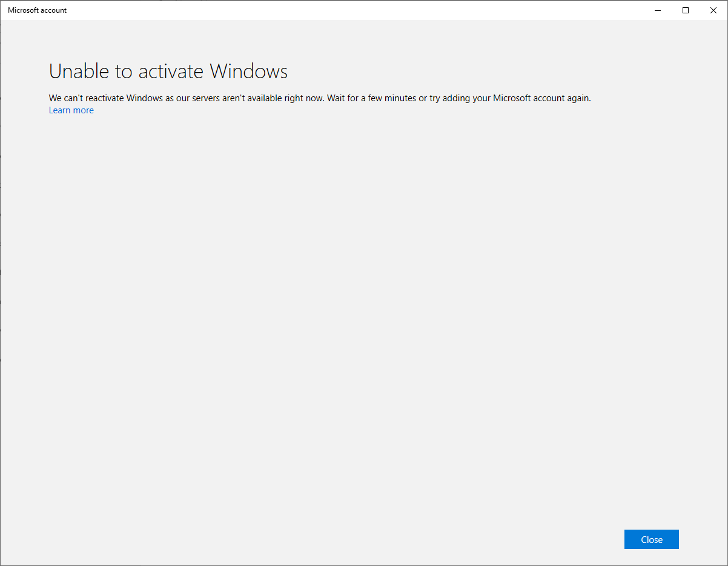Image resolution: width=728 pixels, height=566 pixels.
Task: Click the "We can't reactivate Windows" message text
Action: click(x=320, y=98)
